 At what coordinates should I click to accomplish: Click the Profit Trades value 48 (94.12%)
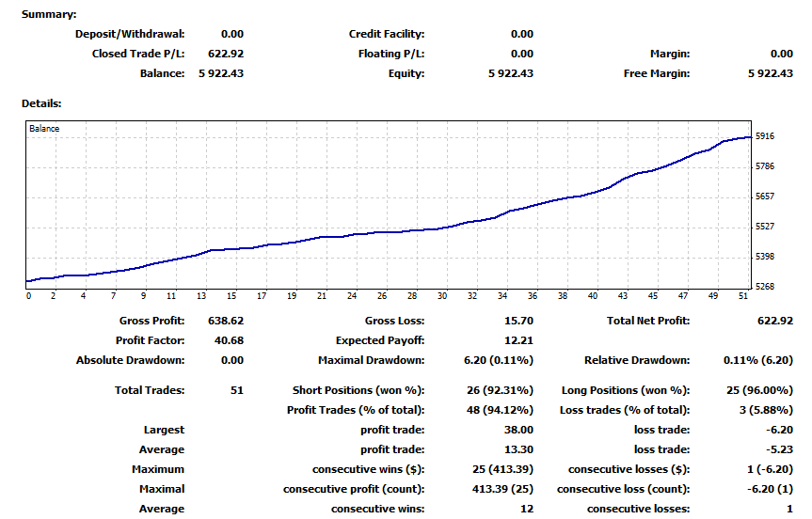tap(500, 410)
